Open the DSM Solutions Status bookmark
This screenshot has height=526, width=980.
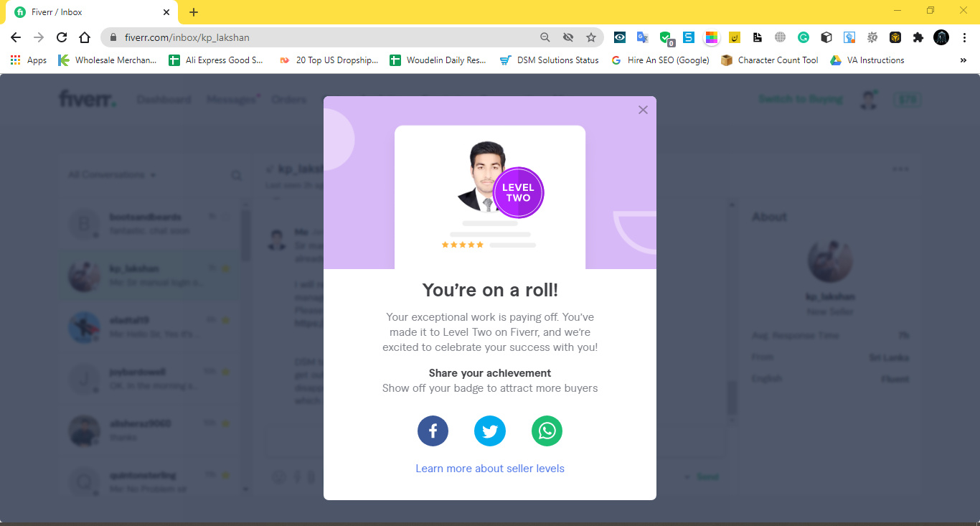pyautogui.click(x=550, y=60)
